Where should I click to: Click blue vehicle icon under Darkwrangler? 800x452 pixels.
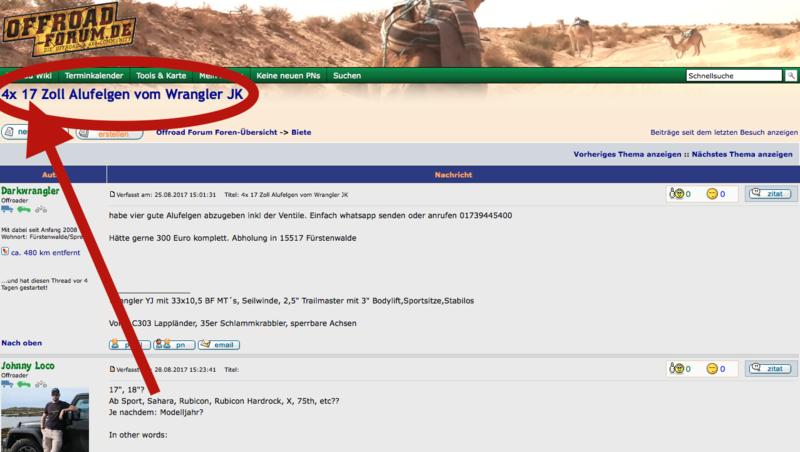pos(7,209)
